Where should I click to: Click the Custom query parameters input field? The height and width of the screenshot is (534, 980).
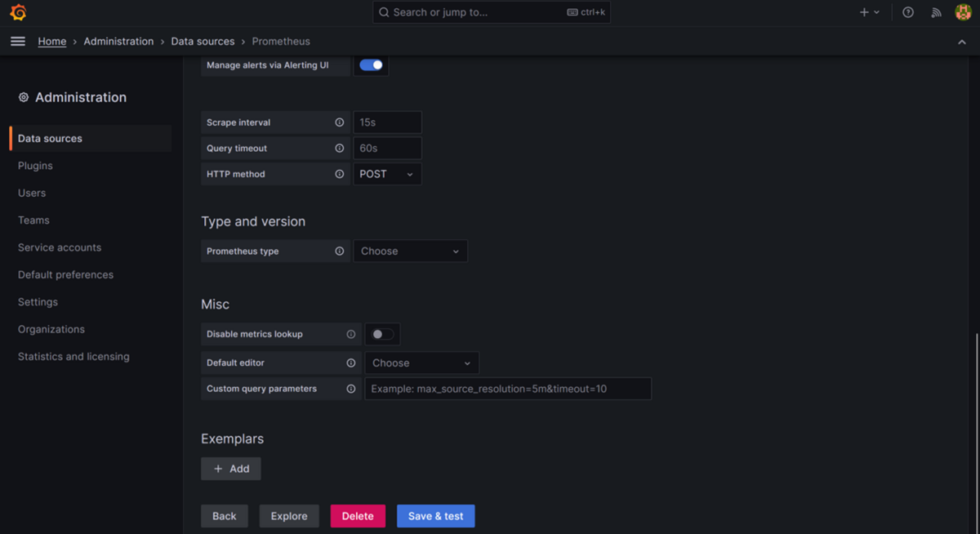tap(508, 389)
